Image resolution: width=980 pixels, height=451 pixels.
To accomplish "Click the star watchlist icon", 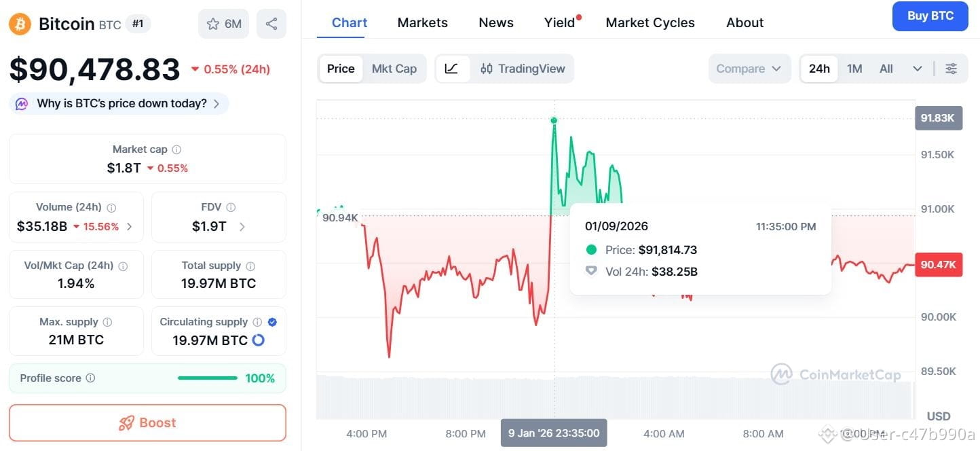I will pos(212,24).
